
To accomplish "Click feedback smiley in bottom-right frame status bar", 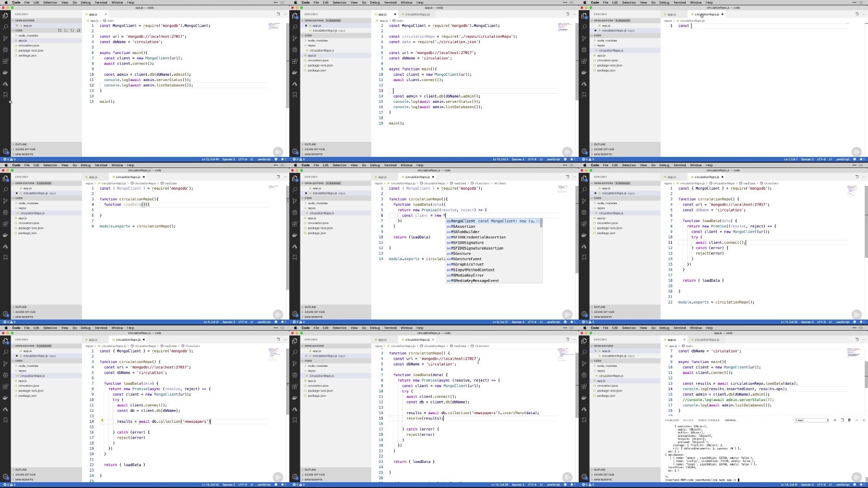I will click(855, 485).
